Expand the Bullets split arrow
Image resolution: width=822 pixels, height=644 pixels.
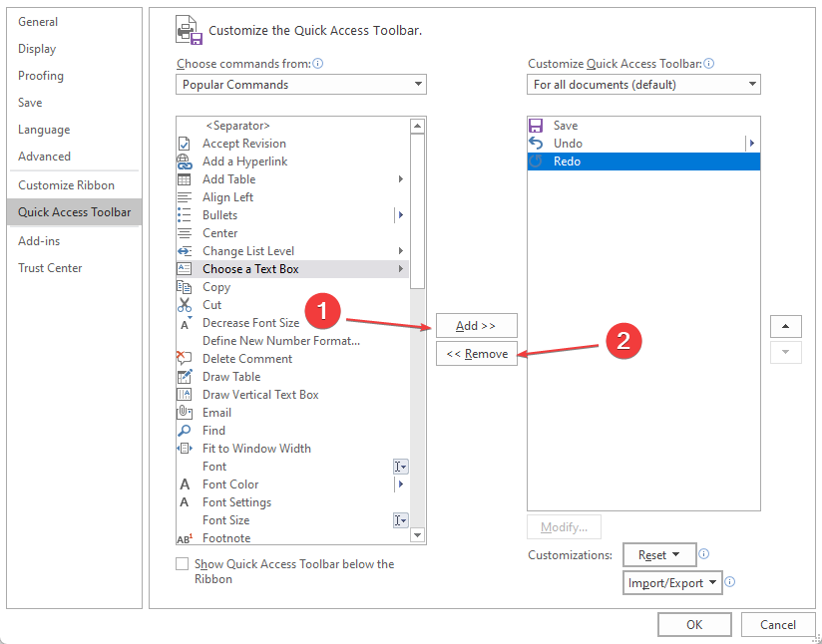pyautogui.click(x=400, y=215)
